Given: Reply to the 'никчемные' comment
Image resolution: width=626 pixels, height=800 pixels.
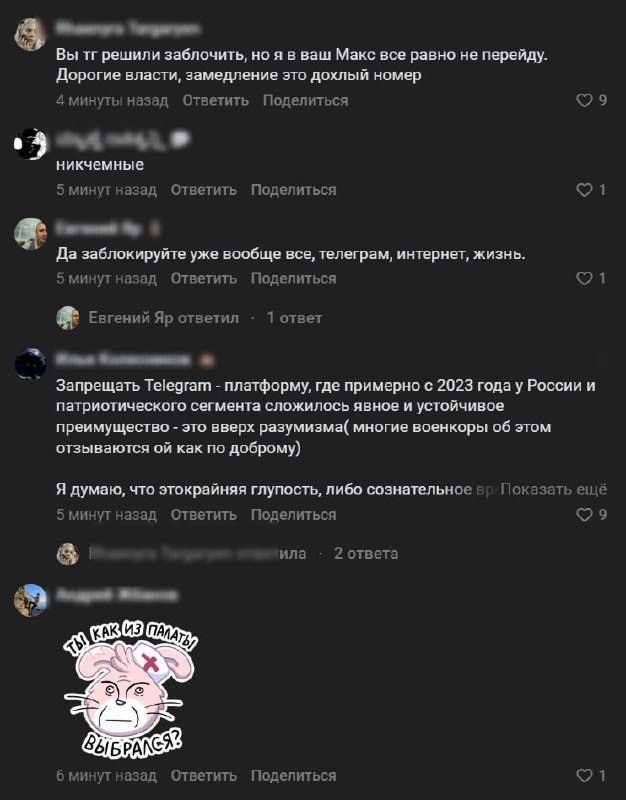Looking at the screenshot, I should (204, 190).
